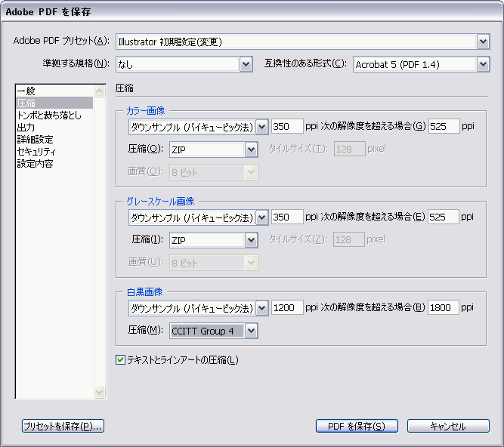The width and height of the screenshot is (504, 447).
Task: Open カラー画像 downsampling method dropdown
Action: coord(198,127)
